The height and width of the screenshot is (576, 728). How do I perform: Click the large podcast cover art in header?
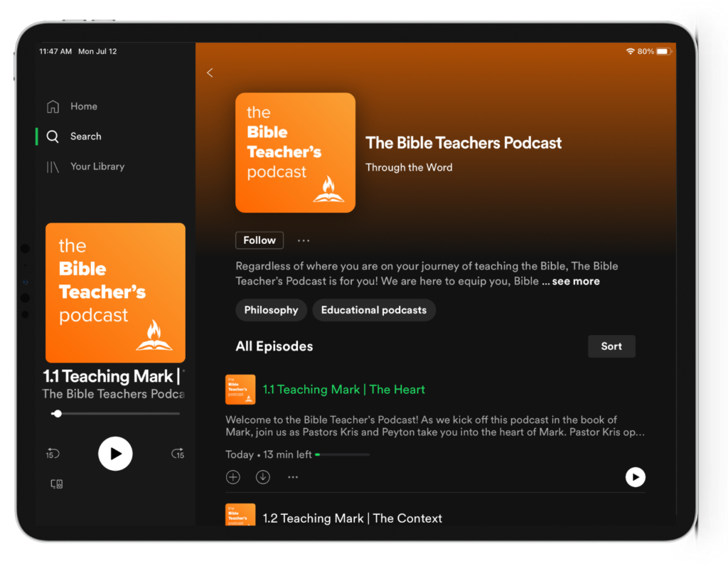tap(295, 153)
